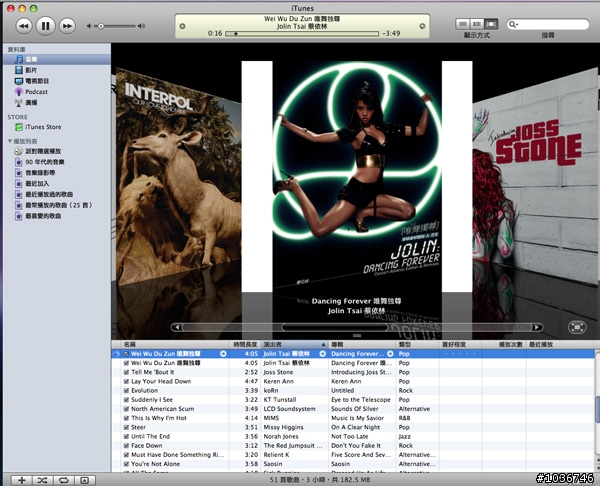Open TV Shows library in sidebar

click(x=57, y=81)
